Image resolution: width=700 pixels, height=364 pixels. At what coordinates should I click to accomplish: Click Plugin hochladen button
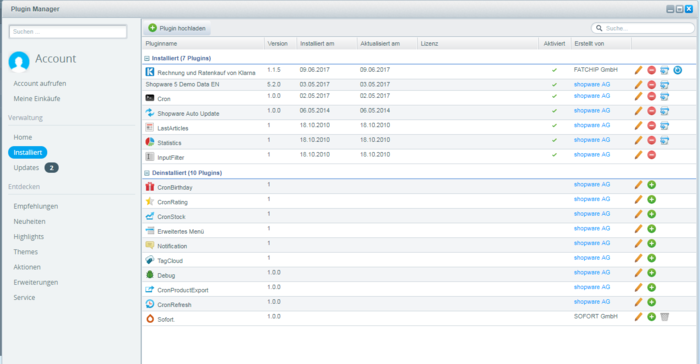[177, 28]
